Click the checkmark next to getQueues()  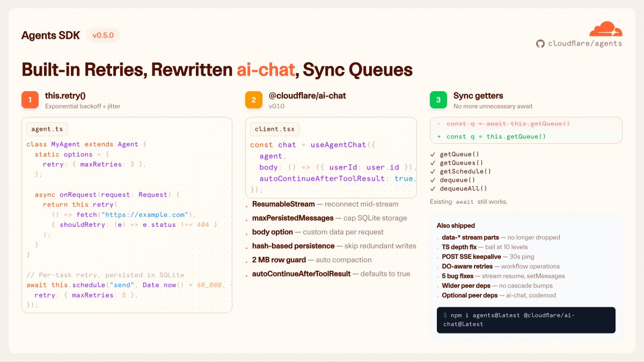click(433, 163)
